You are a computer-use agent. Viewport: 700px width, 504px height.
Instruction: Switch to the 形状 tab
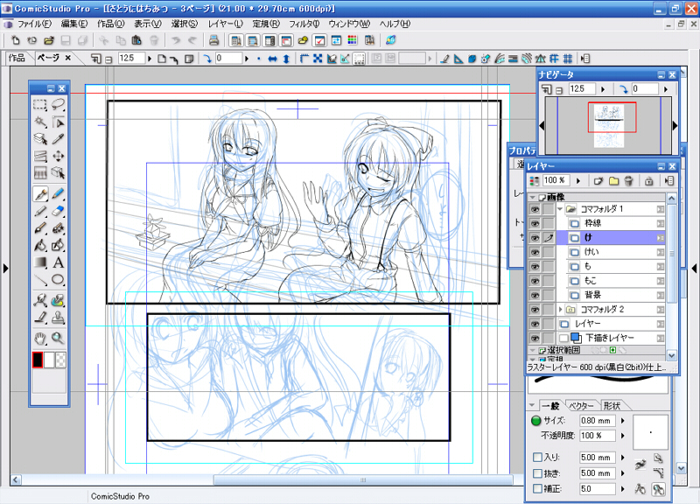[x=612, y=406]
